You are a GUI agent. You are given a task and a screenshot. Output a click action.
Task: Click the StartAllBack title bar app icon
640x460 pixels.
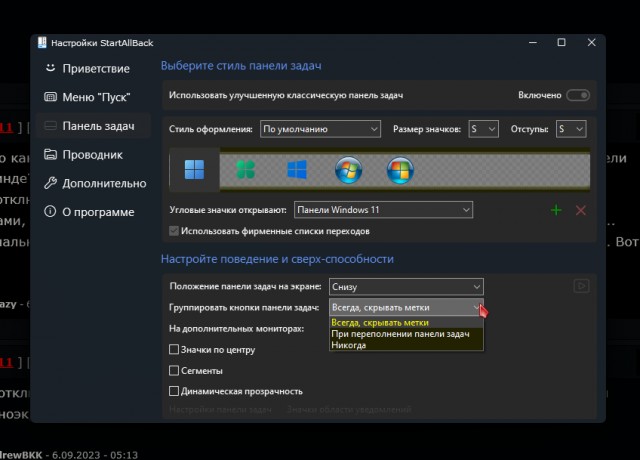[x=42, y=42]
